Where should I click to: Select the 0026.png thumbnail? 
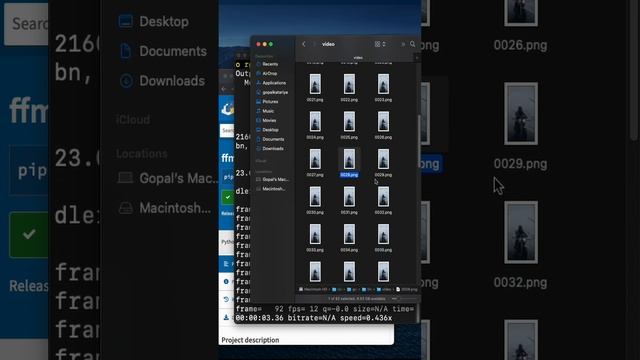tap(383, 122)
